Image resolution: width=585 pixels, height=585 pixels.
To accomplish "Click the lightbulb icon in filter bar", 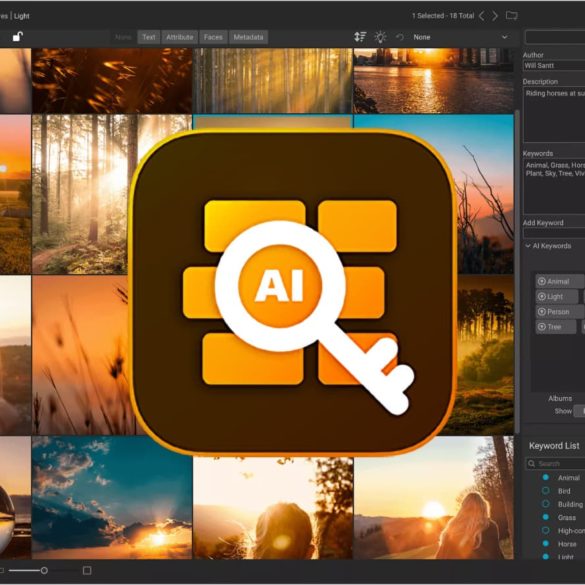I will pyautogui.click(x=380, y=37).
